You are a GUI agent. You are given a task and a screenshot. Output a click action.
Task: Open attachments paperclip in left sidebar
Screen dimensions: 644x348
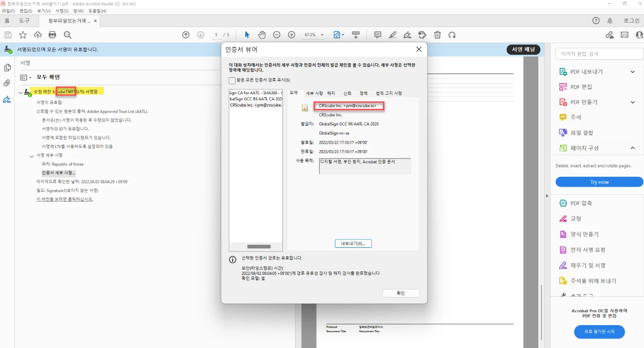(7, 83)
